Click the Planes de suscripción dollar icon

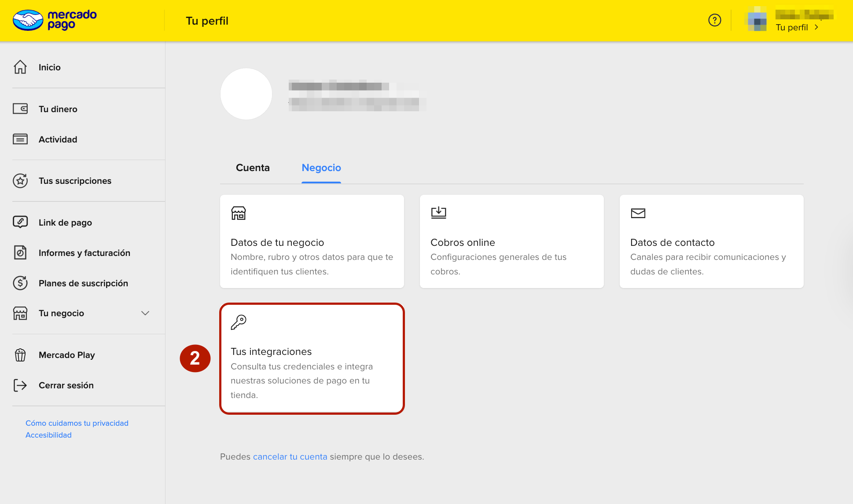pyautogui.click(x=20, y=283)
